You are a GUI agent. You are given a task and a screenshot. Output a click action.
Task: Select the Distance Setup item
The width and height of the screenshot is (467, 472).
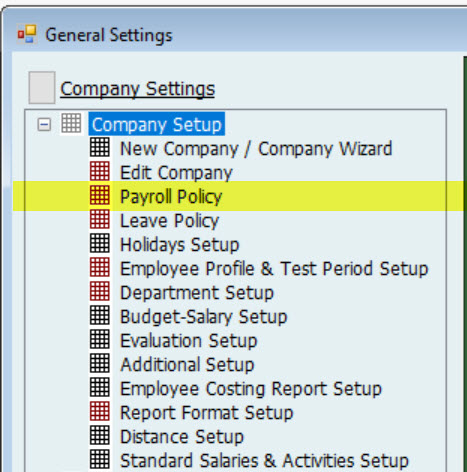[182, 437]
